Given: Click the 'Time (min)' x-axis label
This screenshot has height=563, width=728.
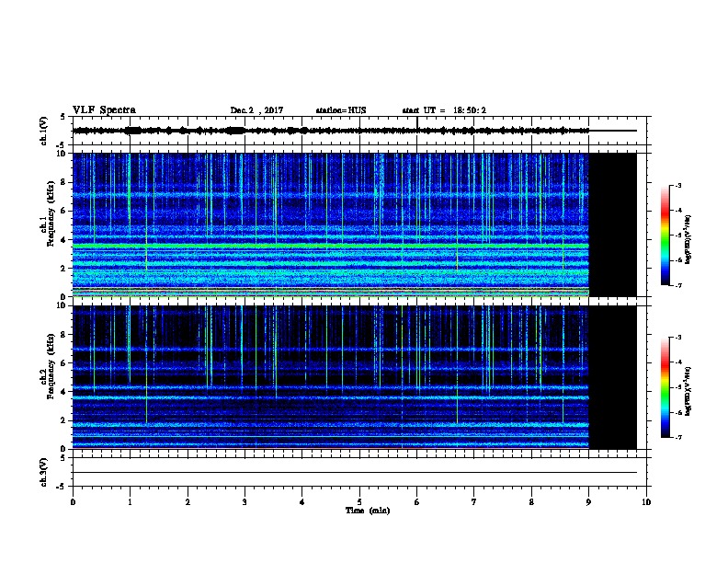Looking at the screenshot, I should [x=368, y=511].
